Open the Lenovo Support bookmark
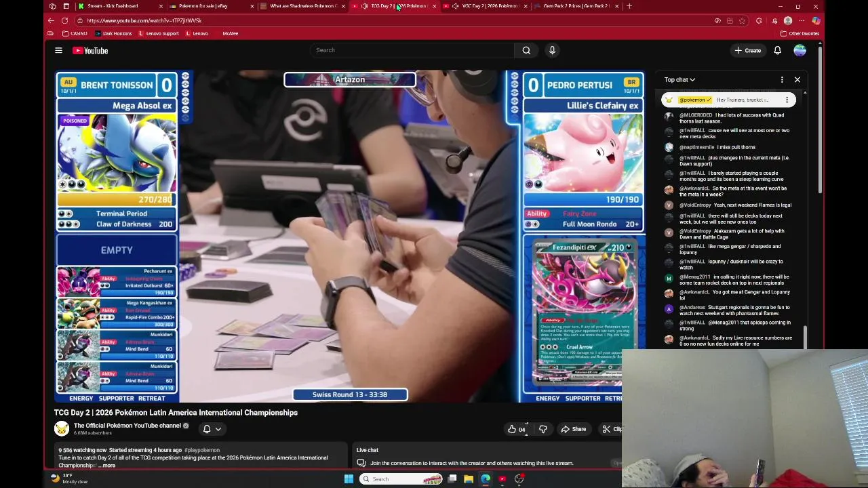Image resolution: width=868 pixels, height=488 pixels. pos(159,33)
